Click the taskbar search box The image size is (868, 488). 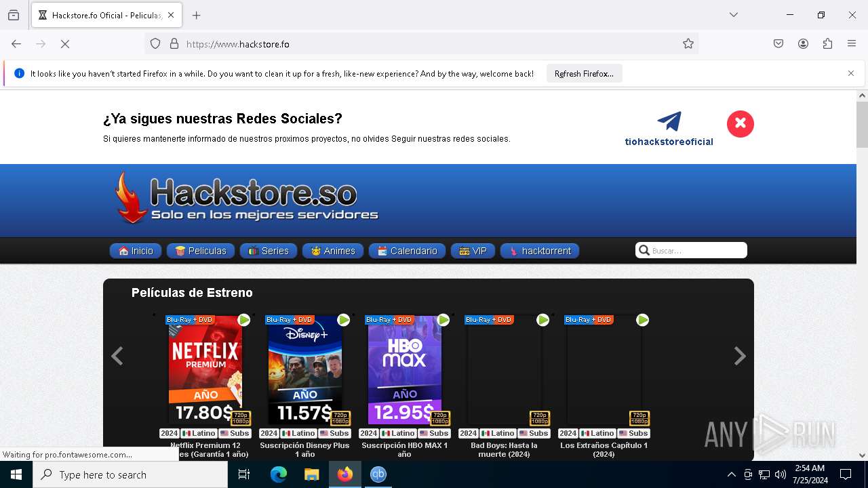coord(130,474)
